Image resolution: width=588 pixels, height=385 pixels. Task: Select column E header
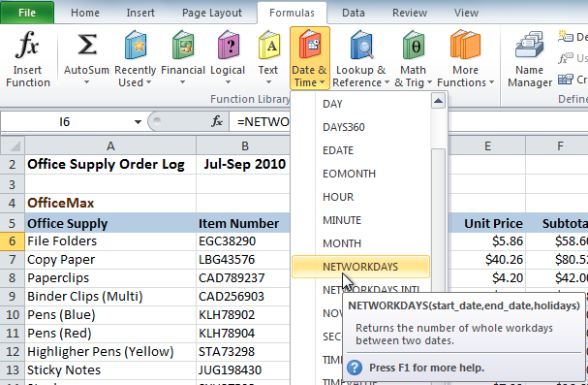tap(487, 145)
